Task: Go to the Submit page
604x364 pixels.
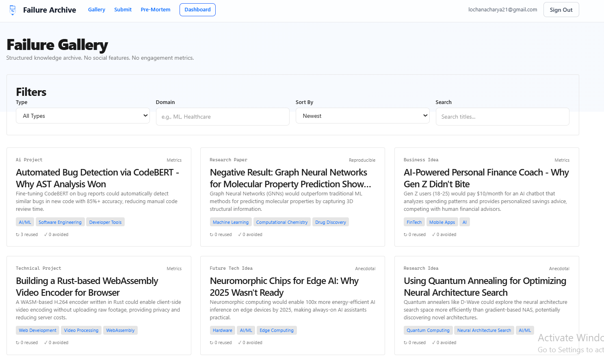Action: pyautogui.click(x=123, y=10)
